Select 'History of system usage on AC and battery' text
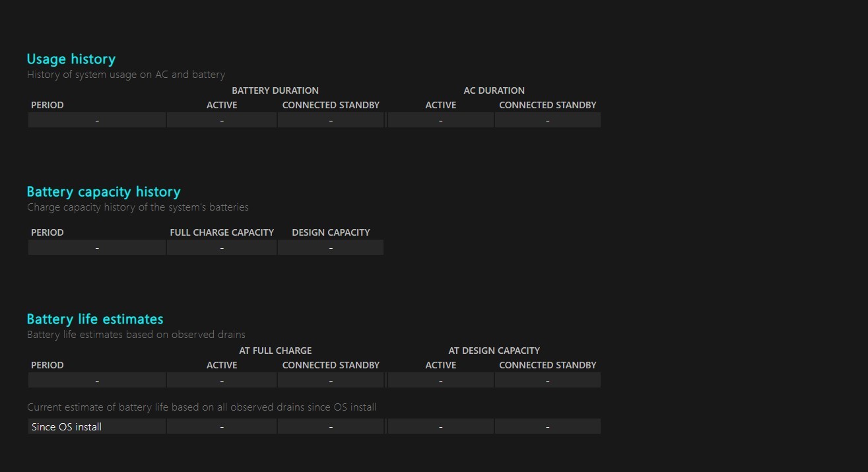This screenshot has width=868, height=472. tap(126, 75)
